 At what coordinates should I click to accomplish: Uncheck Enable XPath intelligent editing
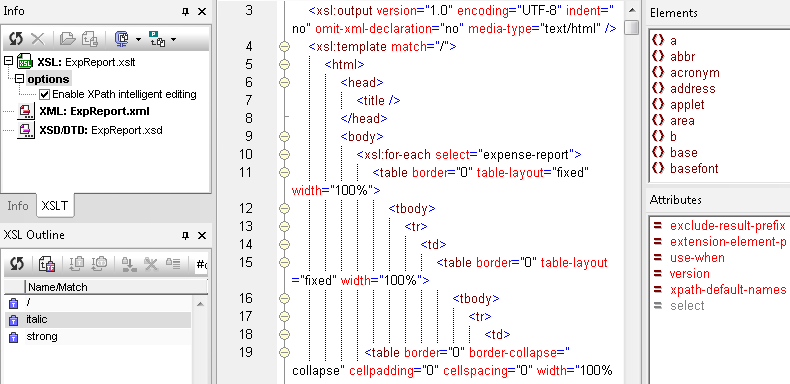click(45, 94)
